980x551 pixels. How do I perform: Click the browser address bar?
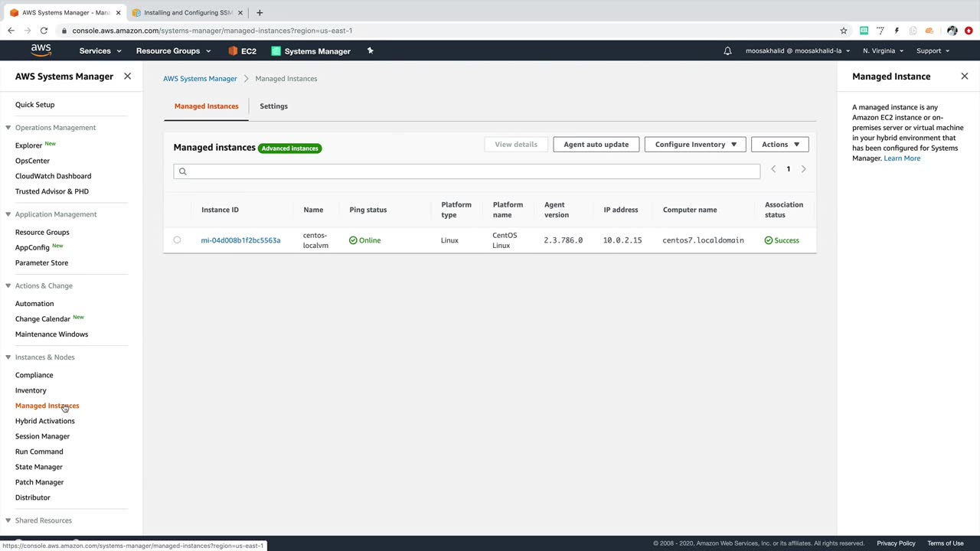coord(452,31)
